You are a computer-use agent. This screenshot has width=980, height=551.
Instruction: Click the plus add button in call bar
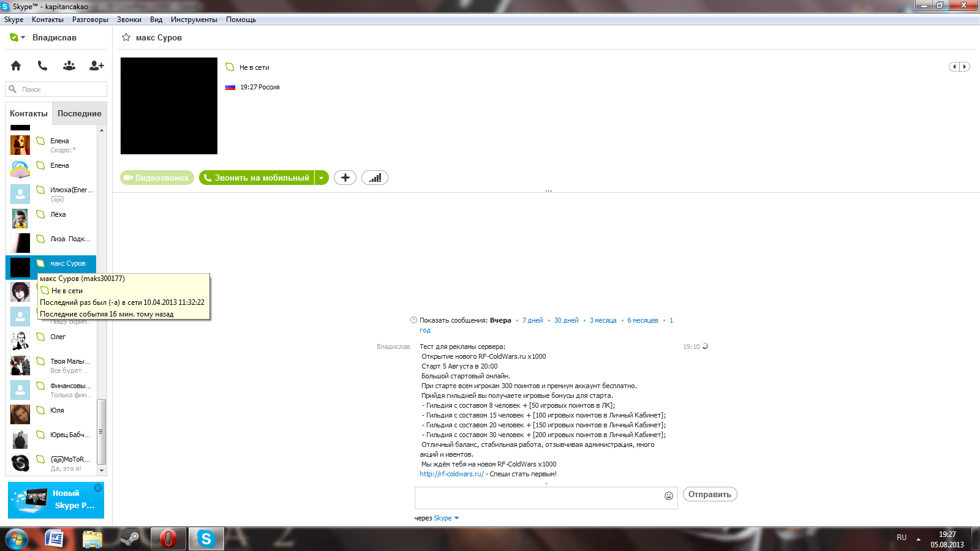coord(345,178)
